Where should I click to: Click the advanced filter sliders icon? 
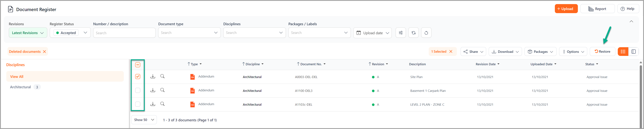click(401, 33)
